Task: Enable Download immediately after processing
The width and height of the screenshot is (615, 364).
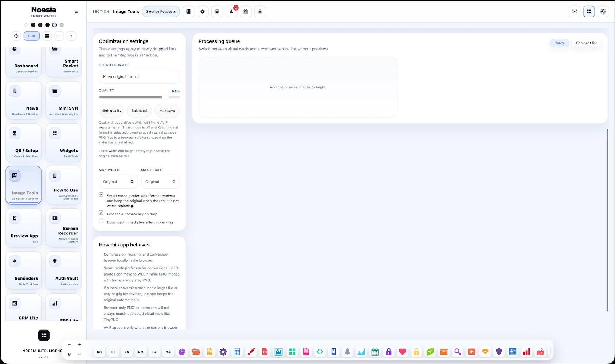Action: (101, 221)
